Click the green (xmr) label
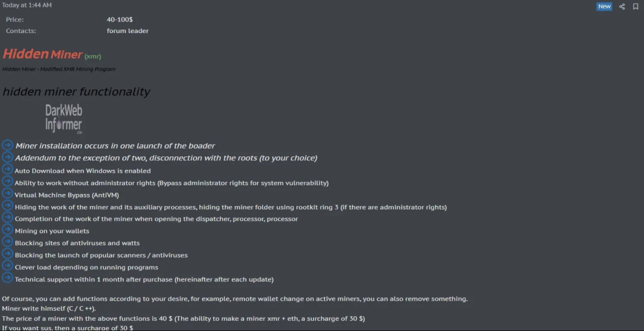 93,56
